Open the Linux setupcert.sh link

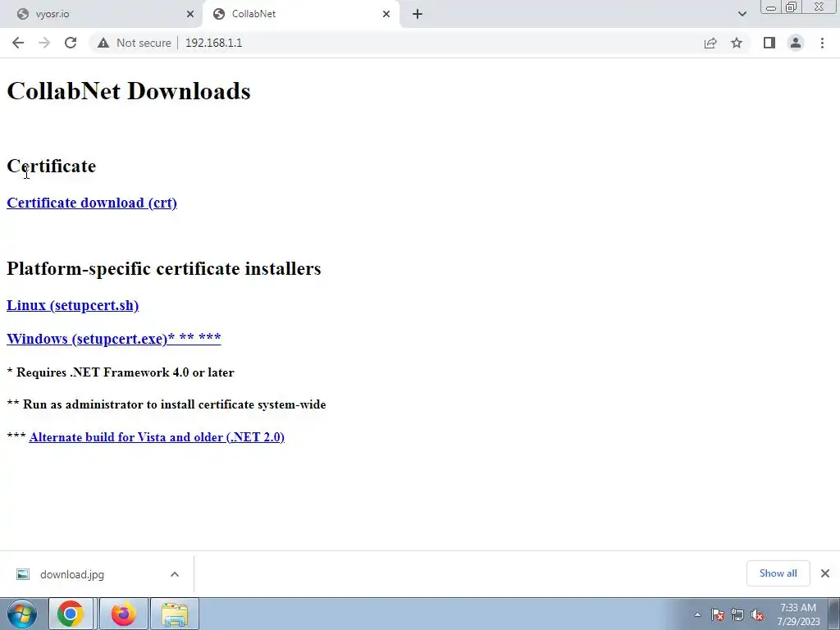[72, 305]
